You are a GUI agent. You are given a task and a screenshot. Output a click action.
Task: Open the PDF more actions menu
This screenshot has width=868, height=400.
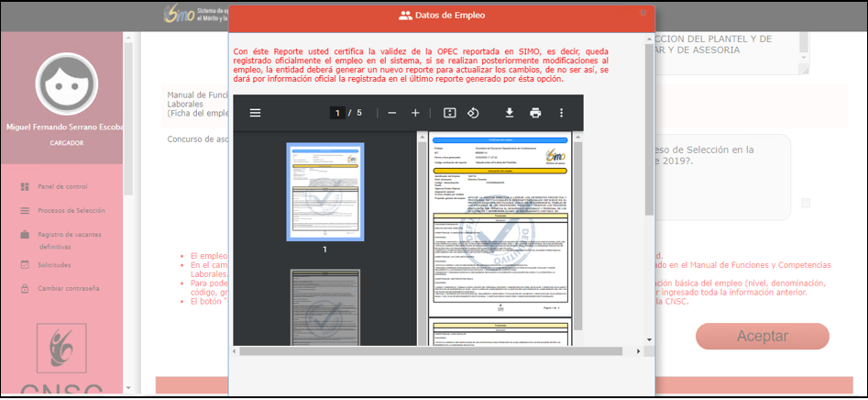562,113
